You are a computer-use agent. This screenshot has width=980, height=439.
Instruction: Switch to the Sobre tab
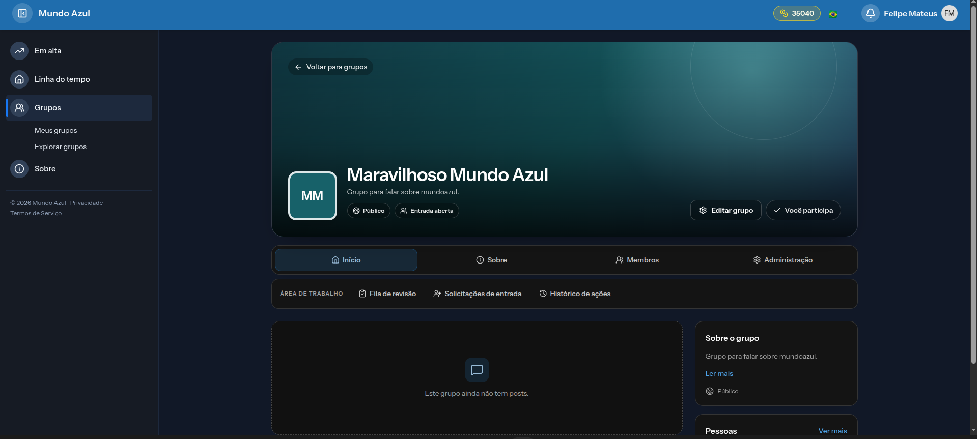click(492, 260)
